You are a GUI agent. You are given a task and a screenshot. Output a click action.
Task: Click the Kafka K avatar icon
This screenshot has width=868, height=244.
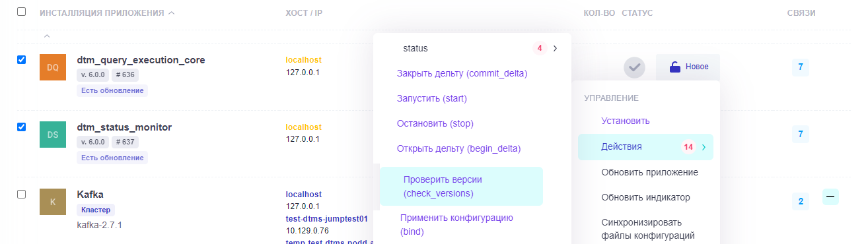click(x=53, y=202)
